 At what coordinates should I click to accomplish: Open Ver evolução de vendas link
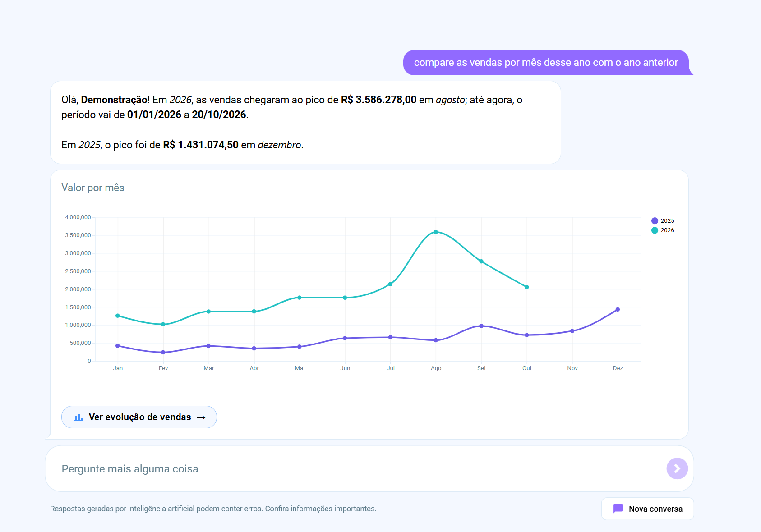tap(139, 417)
